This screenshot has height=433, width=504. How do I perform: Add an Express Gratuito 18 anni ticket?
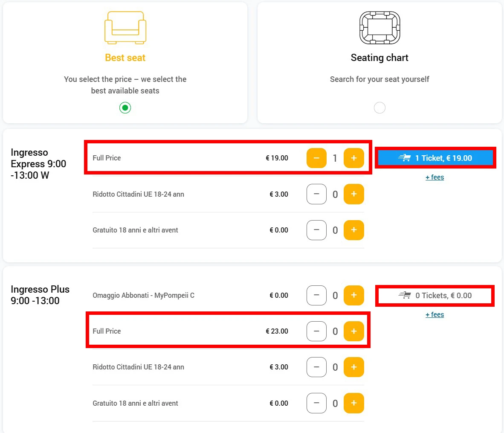[353, 230]
